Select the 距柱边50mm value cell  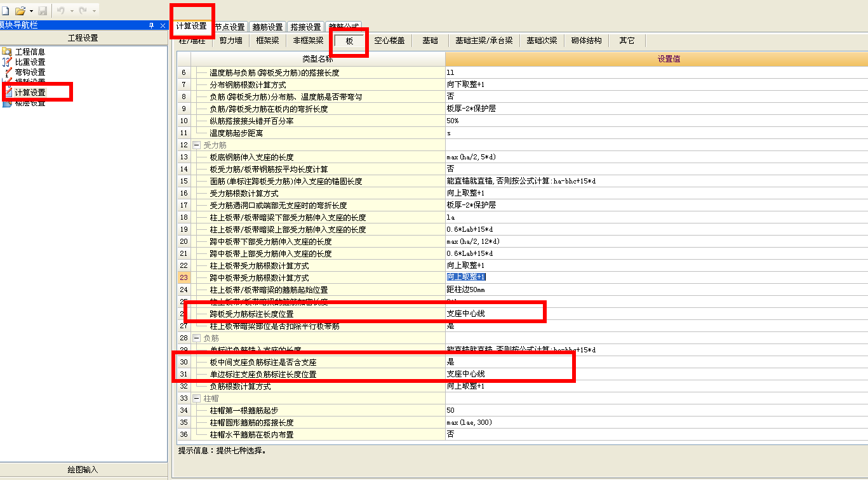(x=657, y=290)
